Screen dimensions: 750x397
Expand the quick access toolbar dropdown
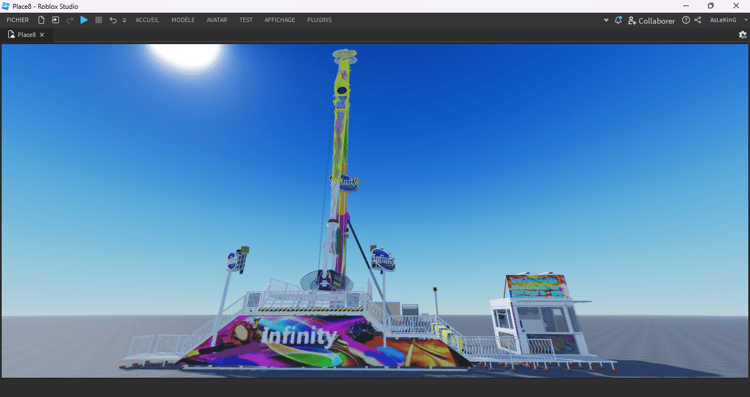[124, 21]
